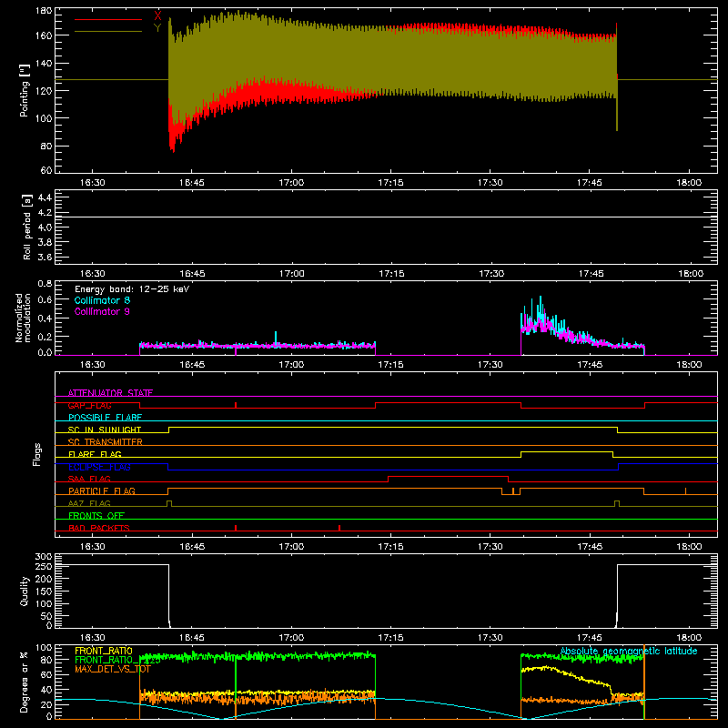Click the GAP_FLAG spike near 16:52
Viewport: 728px width, 728px height.
(x=236, y=405)
